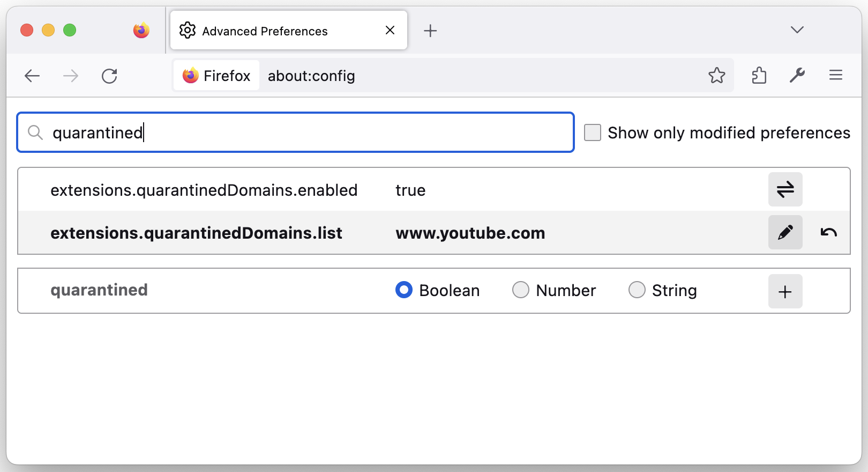Close the Advanced Preferences tab
Screen dimensions: 868x472
click(390, 30)
